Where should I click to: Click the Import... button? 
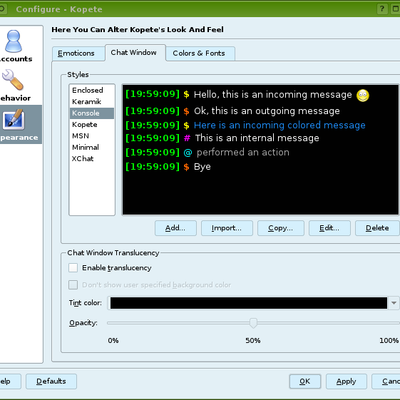[227, 228]
